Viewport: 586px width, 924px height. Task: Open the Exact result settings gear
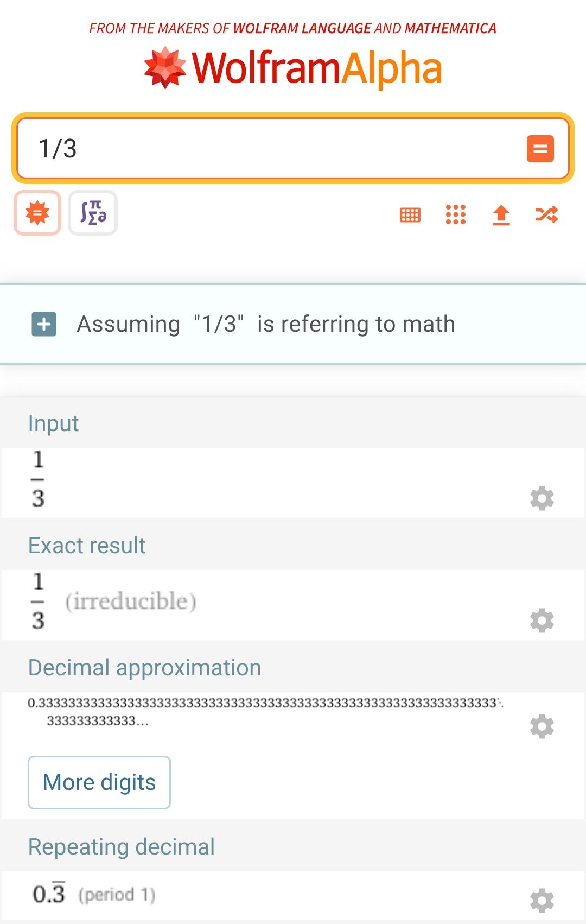pyautogui.click(x=542, y=620)
